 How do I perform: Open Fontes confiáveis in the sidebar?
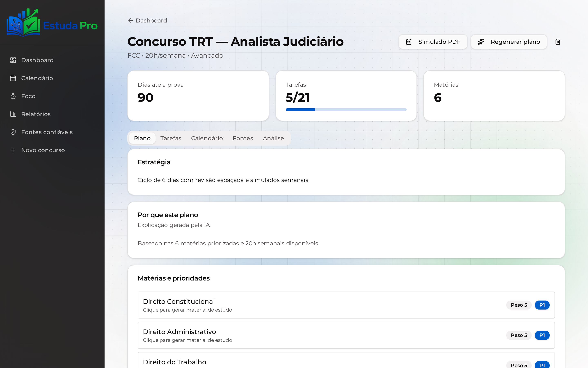tap(52, 132)
